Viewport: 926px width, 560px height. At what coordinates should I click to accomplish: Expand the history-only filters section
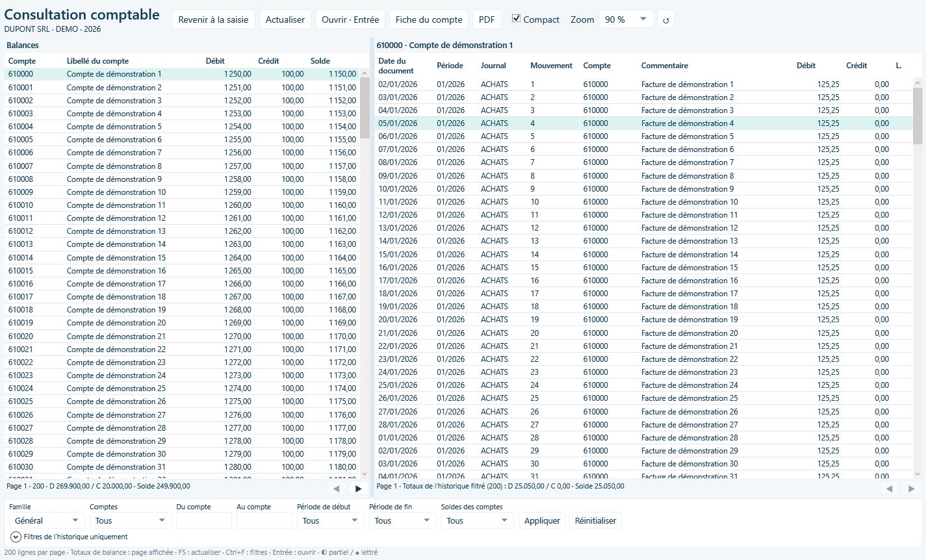[x=16, y=537]
